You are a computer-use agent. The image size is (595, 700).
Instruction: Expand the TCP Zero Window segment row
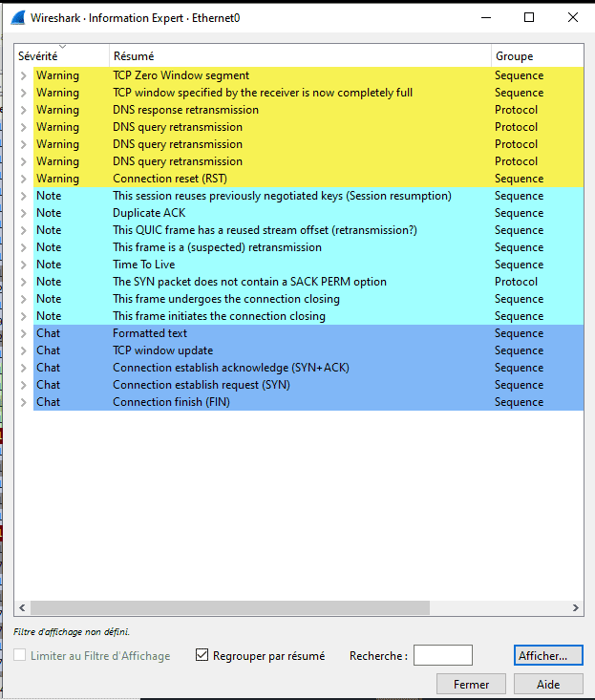pyautogui.click(x=24, y=75)
